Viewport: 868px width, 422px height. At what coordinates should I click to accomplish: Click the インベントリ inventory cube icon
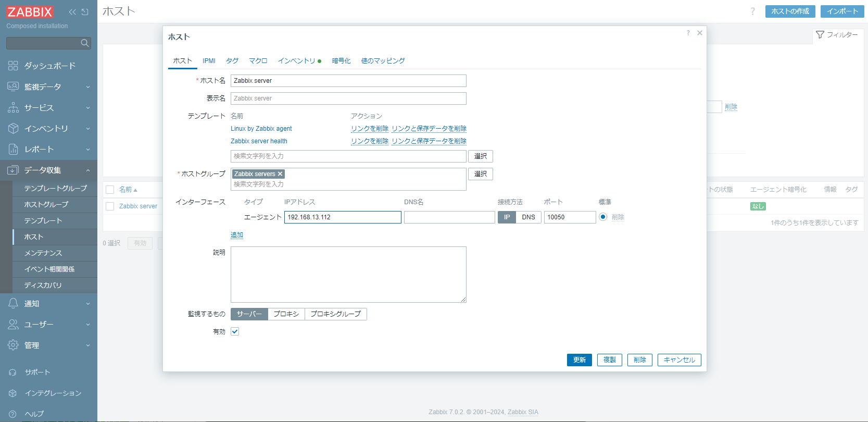tap(13, 128)
